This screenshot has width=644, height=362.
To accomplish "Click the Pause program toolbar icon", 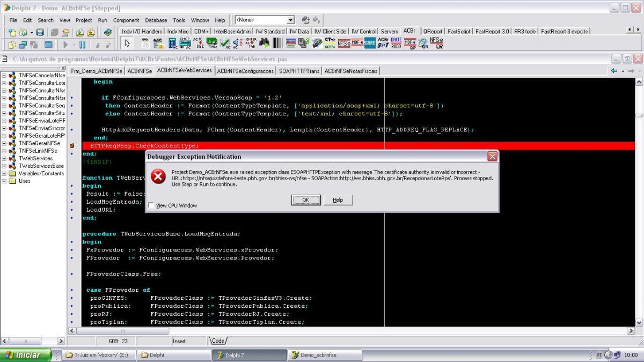I will coord(82,45).
